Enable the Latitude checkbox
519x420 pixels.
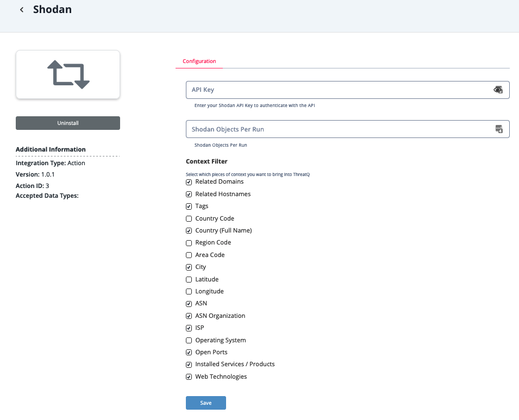click(x=189, y=279)
